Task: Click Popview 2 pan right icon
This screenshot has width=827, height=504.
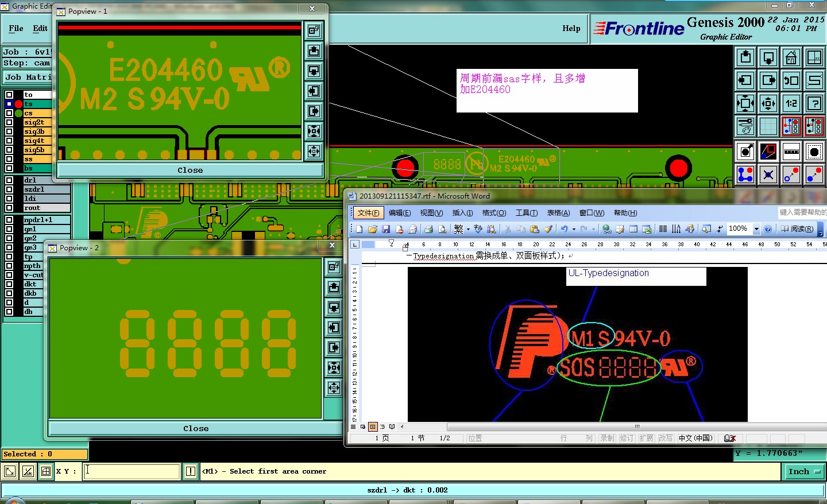Action: 334,347
